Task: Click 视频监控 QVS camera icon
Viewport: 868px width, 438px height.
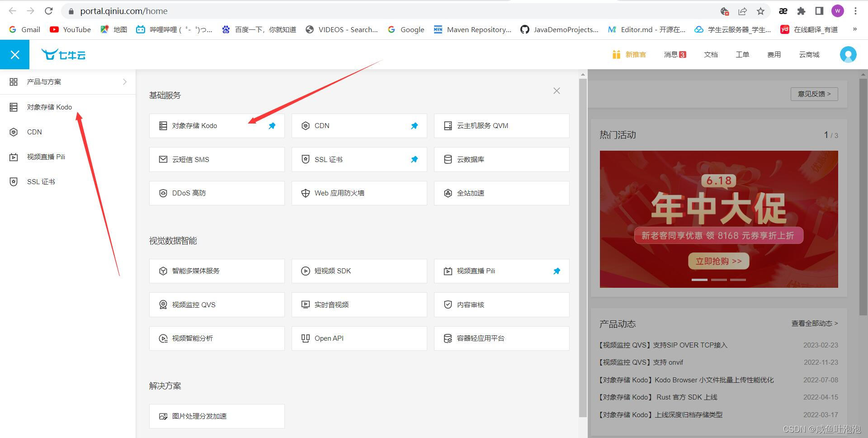Action: (163, 305)
